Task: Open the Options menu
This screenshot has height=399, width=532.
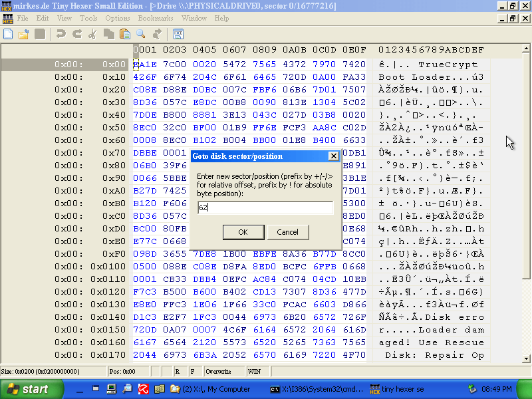Action: 118,18
